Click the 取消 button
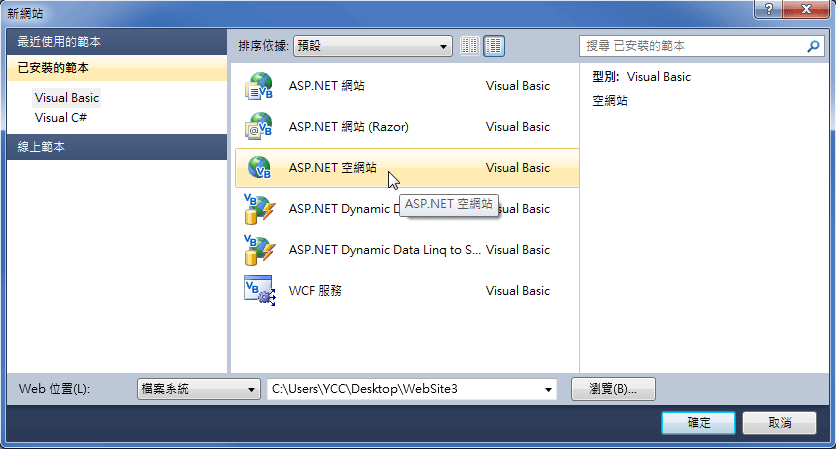 [779, 423]
